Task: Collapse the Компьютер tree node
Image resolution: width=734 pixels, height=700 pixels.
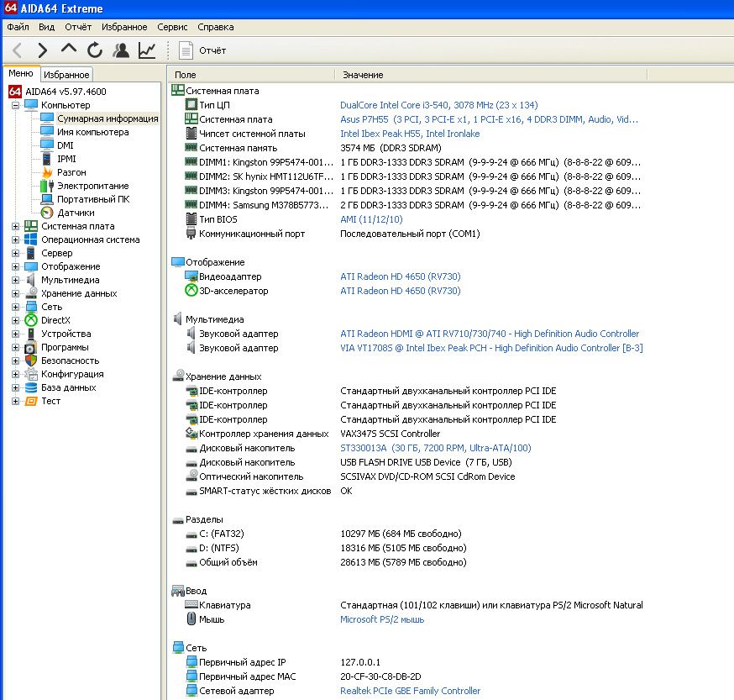Action: pyautogui.click(x=15, y=105)
